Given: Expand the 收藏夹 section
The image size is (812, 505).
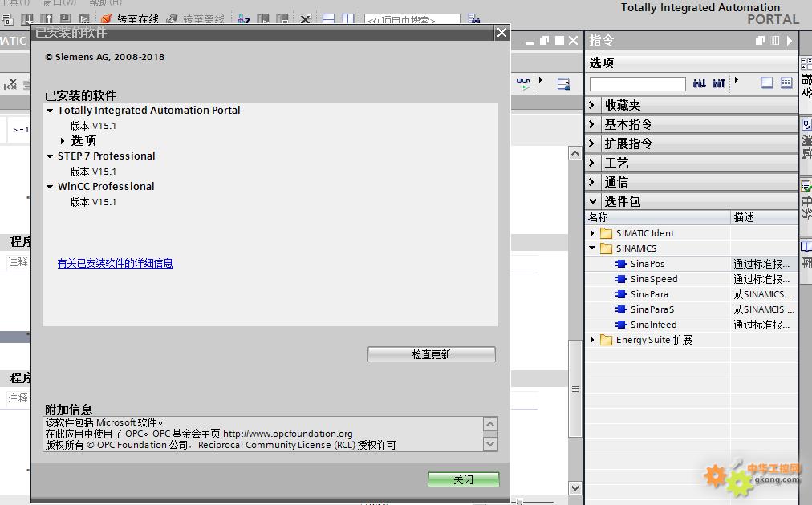Looking at the screenshot, I should pos(592,105).
